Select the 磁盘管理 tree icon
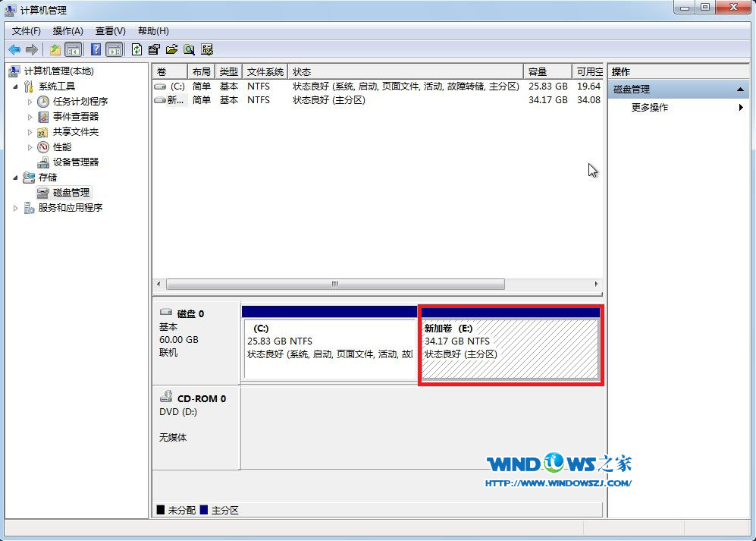Screen dimensions: 756x541 pos(43,193)
